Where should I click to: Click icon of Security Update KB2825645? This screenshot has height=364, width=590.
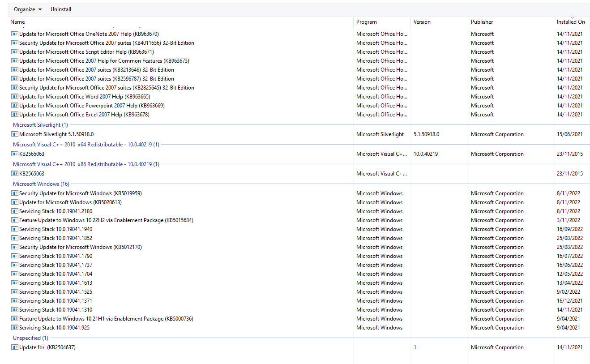pos(15,88)
